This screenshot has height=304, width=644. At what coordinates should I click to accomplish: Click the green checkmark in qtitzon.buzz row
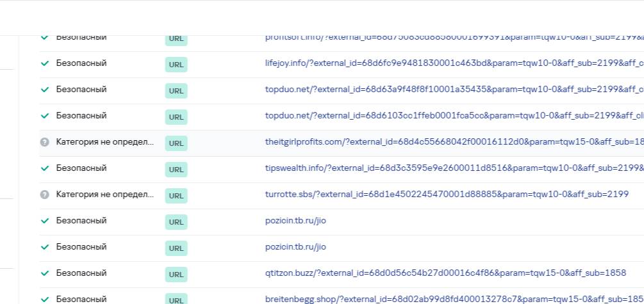click(x=45, y=273)
